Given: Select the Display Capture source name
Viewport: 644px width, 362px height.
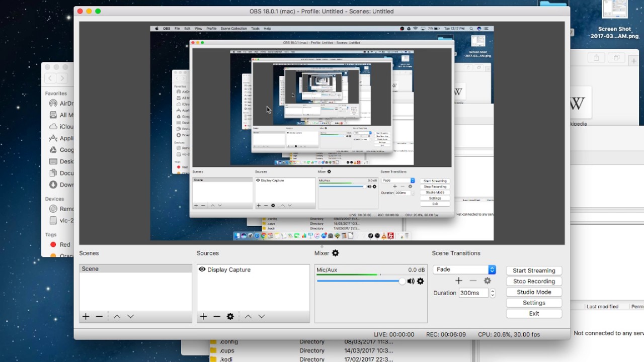Looking at the screenshot, I should (x=229, y=269).
